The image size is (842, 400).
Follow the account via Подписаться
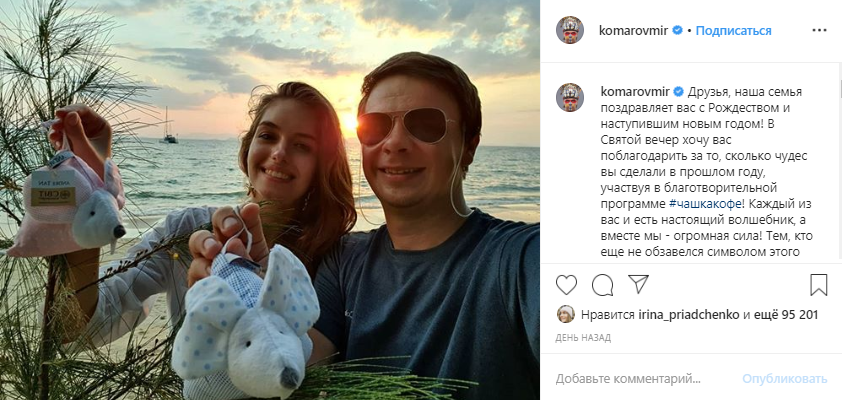point(733,31)
